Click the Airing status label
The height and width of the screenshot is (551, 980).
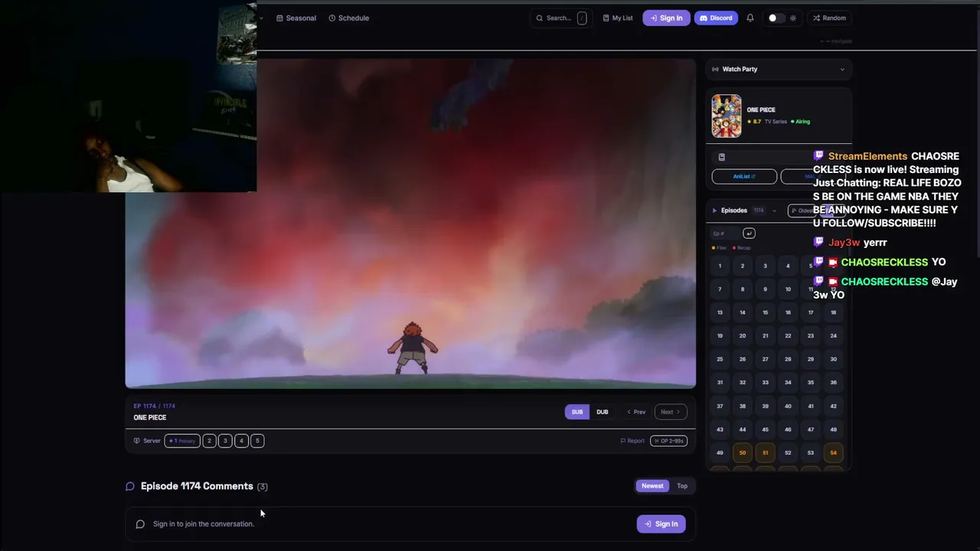pyautogui.click(x=801, y=122)
